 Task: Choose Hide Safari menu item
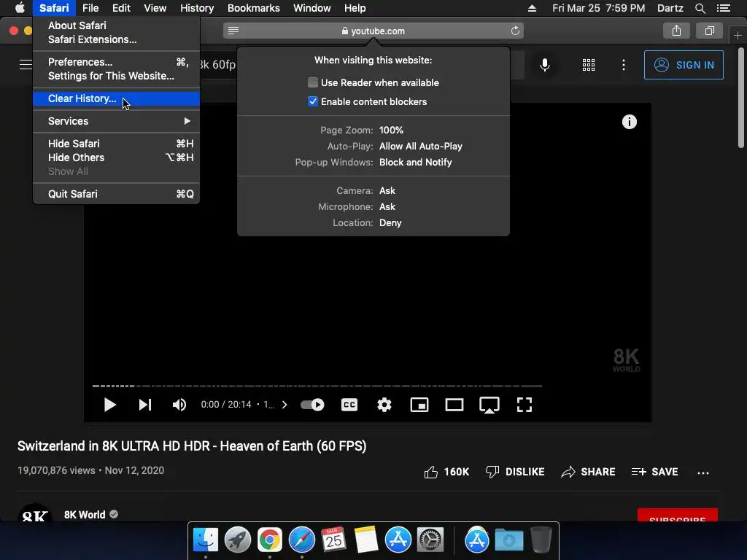point(116,144)
